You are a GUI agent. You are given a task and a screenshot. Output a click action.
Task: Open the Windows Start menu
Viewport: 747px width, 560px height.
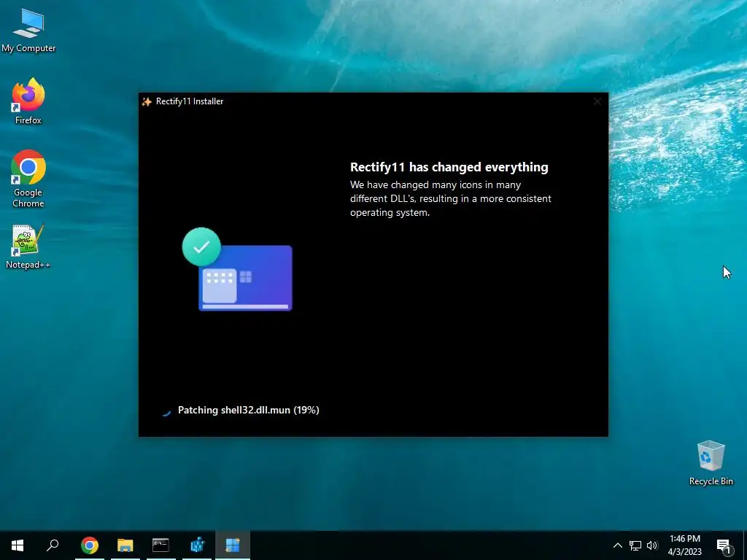18,545
